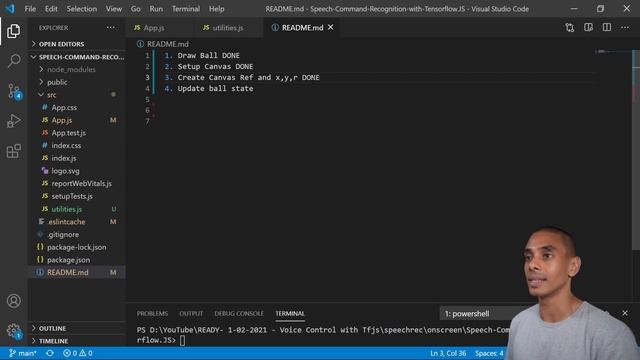Open the File menu
The image size is (640, 360).
(x=30, y=9)
